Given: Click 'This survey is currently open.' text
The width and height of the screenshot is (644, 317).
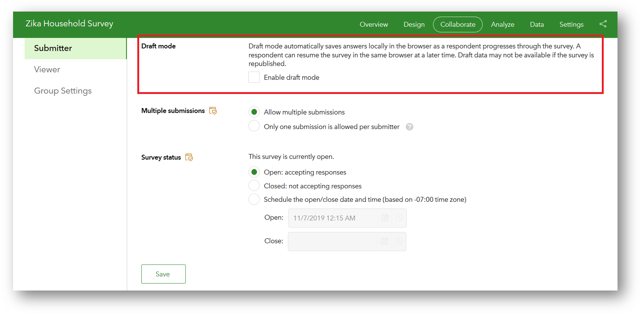Looking at the screenshot, I should pos(291,157).
